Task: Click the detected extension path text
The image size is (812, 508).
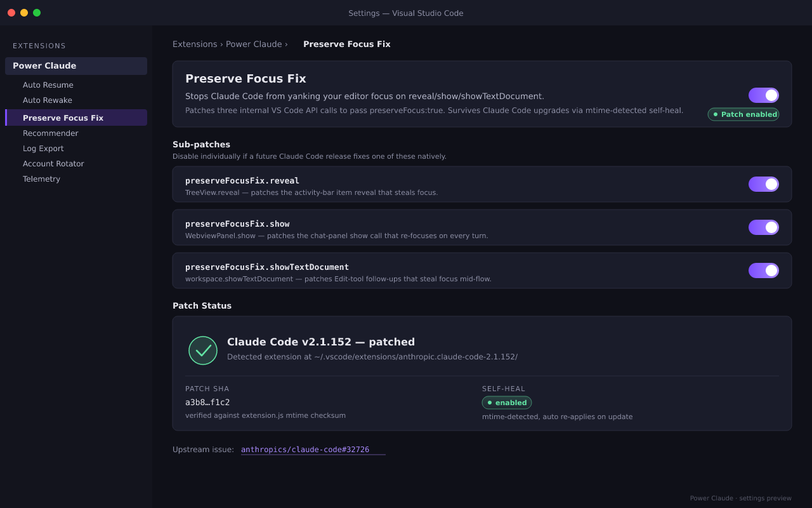Action: click(372, 357)
